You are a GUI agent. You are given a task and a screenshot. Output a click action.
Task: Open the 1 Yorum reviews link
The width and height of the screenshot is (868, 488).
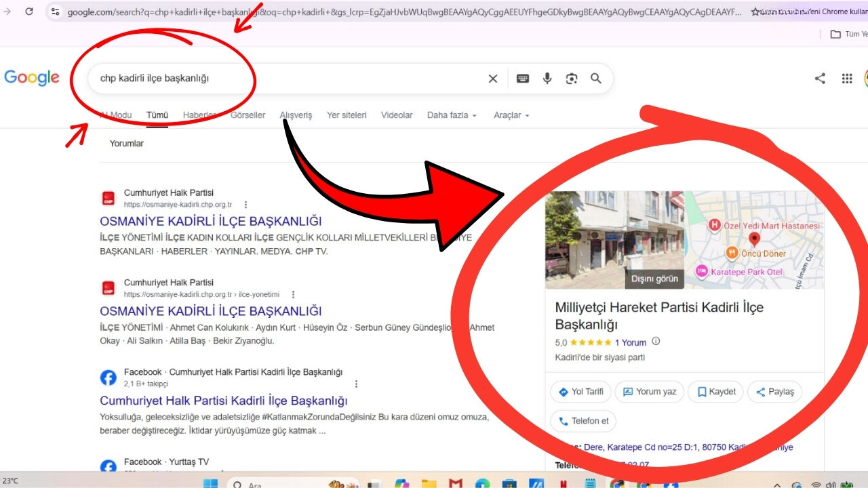(631, 342)
